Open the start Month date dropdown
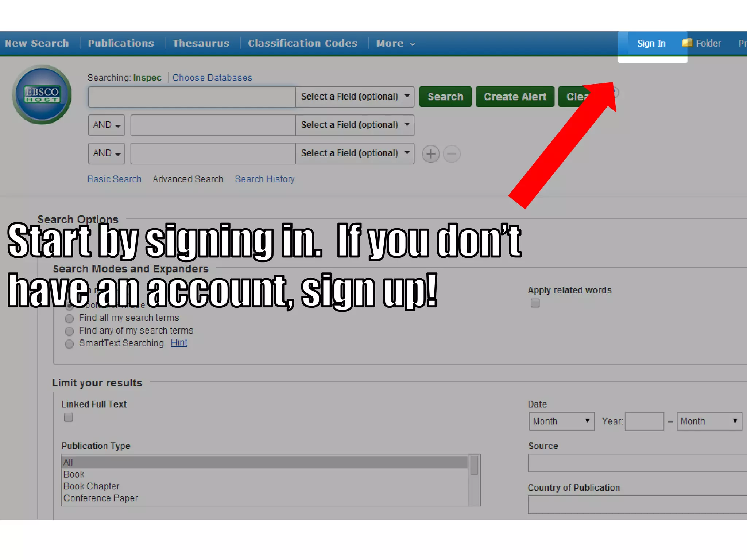The width and height of the screenshot is (747, 560). click(561, 421)
